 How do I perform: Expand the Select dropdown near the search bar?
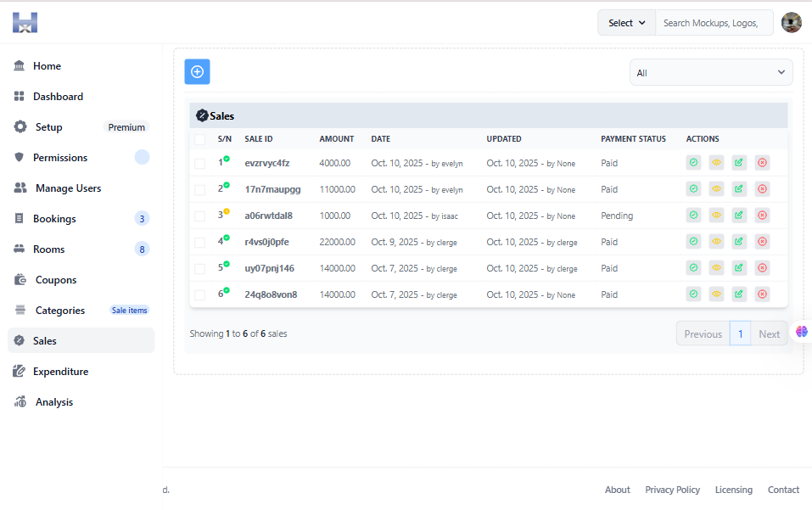pos(626,22)
